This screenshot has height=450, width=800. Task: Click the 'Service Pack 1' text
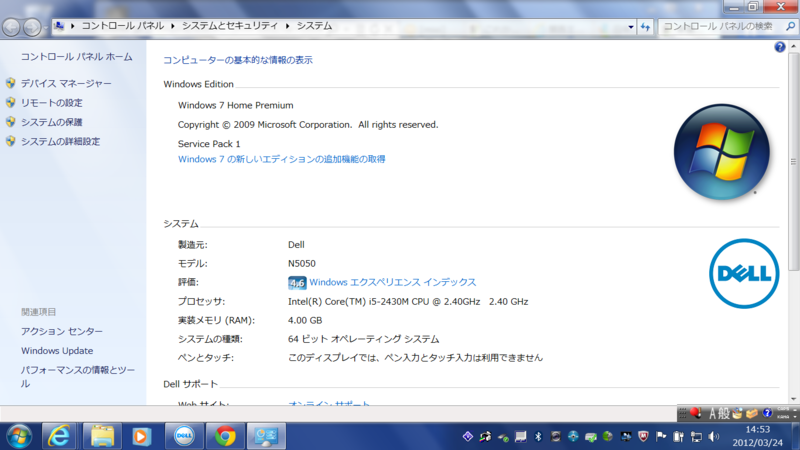point(209,144)
